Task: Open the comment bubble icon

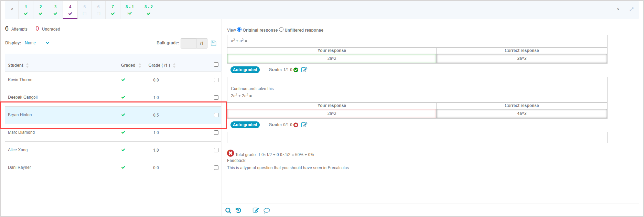Action: 267,210
